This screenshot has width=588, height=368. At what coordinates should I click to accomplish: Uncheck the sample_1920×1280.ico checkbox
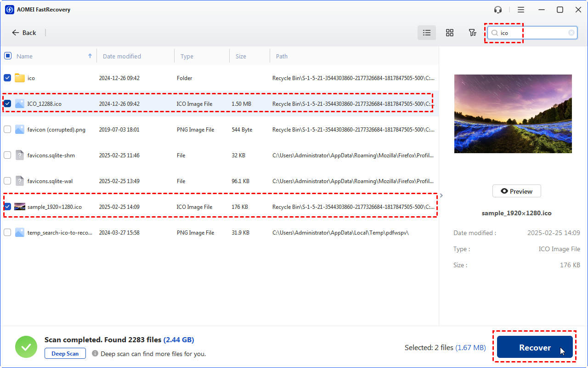tap(7, 207)
